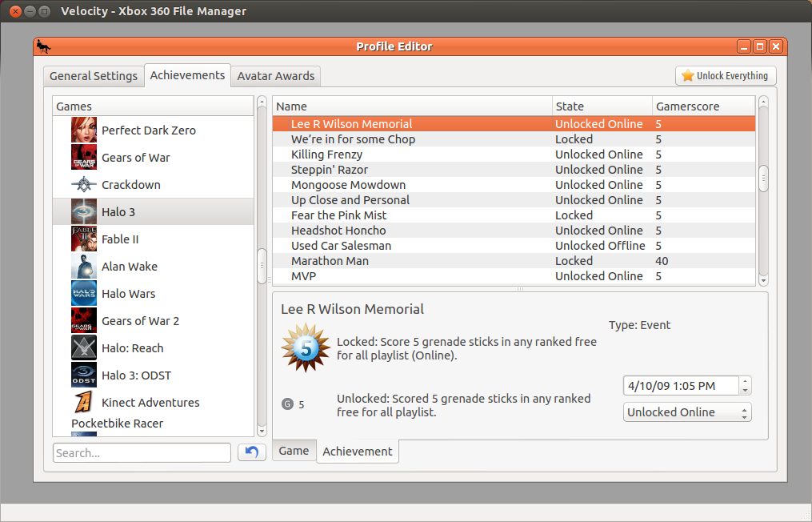This screenshot has width=812, height=522.
Task: Click the Profile Editor window logo icon
Action: pyautogui.click(x=44, y=46)
